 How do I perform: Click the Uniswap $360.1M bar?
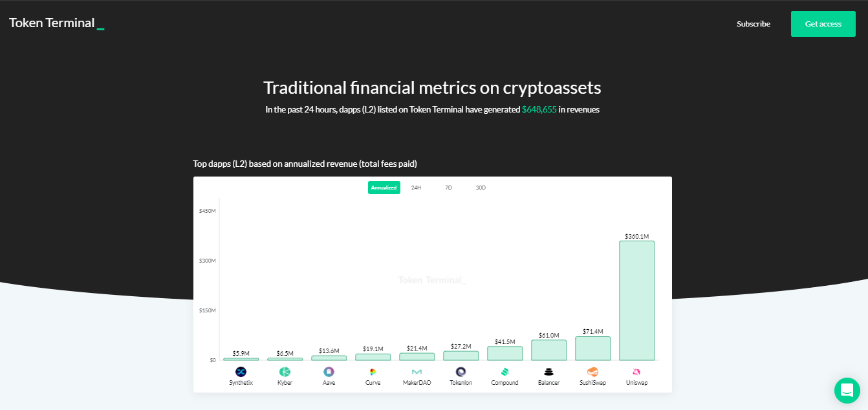pyautogui.click(x=636, y=301)
